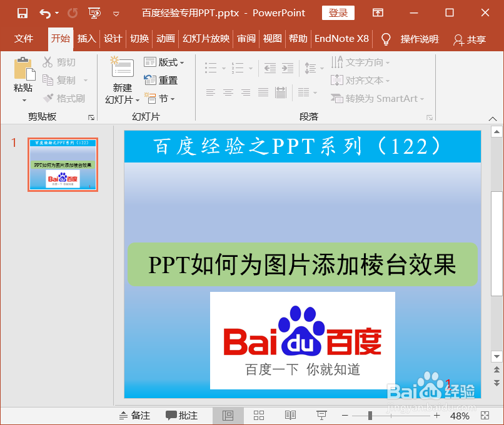The image size is (504, 425).
Task: Switch to the 插入 tab
Action: (86, 39)
